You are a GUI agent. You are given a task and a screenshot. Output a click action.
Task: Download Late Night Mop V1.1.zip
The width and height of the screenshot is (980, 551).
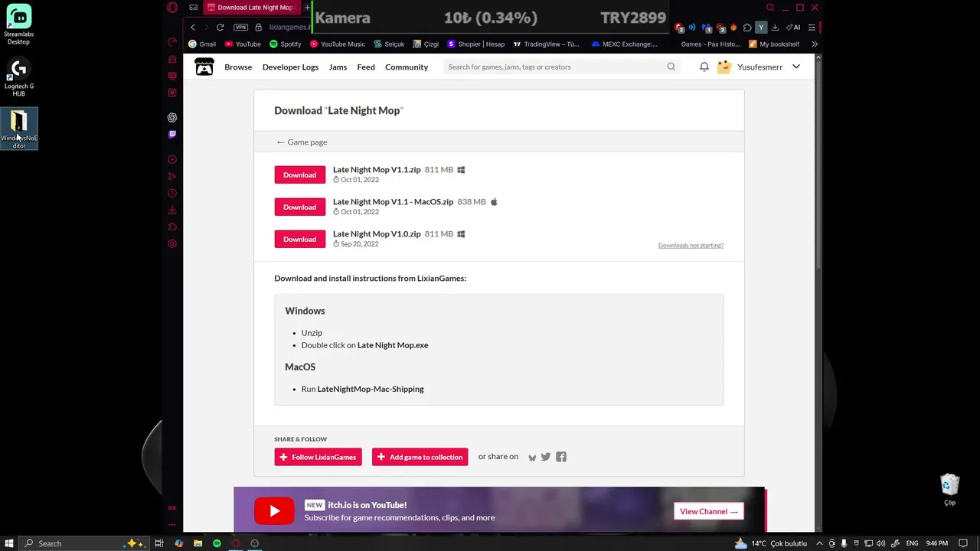[x=299, y=174]
